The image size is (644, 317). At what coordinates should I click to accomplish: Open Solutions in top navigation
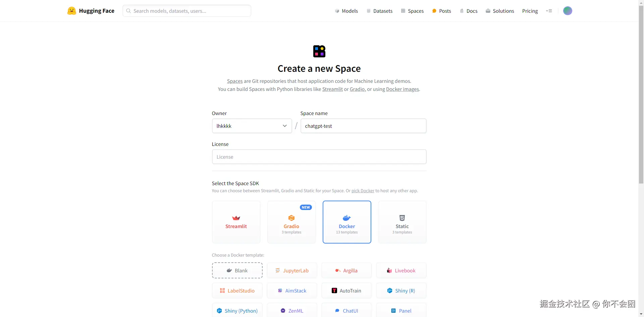point(500,11)
